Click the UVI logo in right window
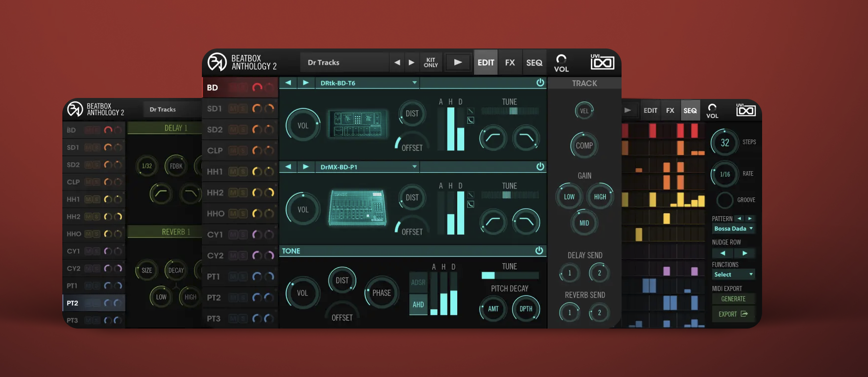This screenshot has width=868, height=377. click(x=746, y=110)
